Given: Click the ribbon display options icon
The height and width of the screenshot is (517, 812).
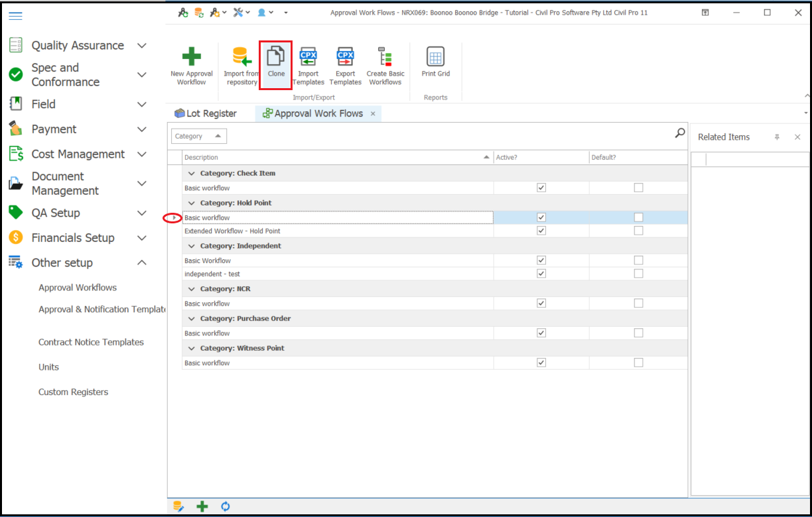Looking at the screenshot, I should [706, 13].
